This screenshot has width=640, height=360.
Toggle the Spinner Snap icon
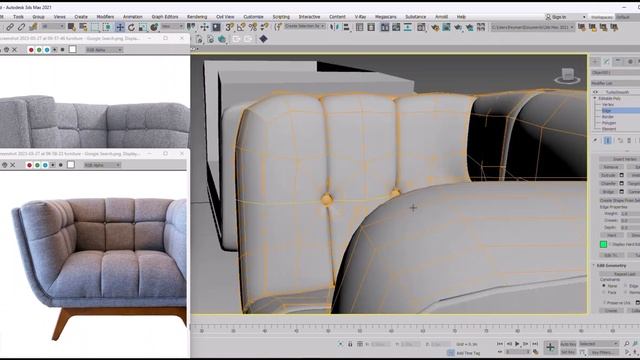[x=264, y=27]
